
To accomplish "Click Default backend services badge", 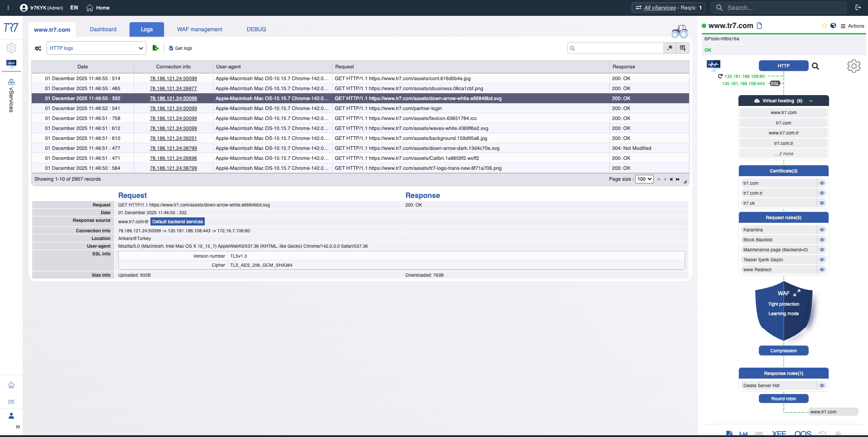I will [178, 221].
